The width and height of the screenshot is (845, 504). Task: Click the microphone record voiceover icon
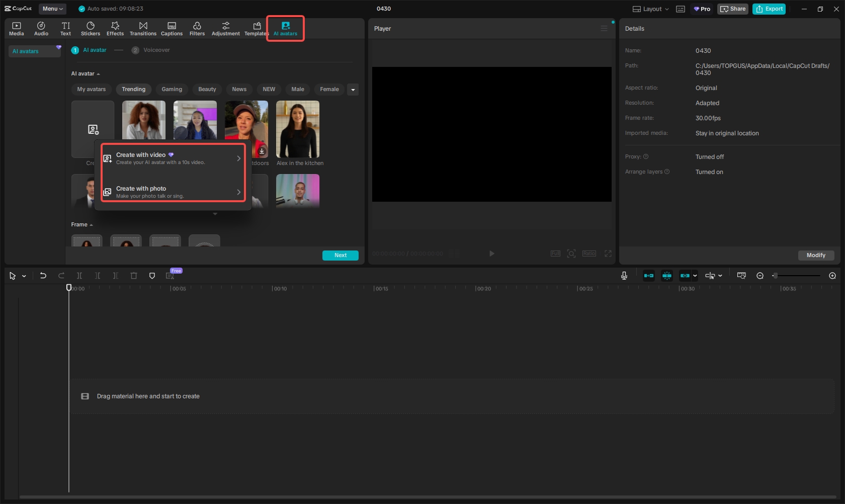click(x=624, y=276)
